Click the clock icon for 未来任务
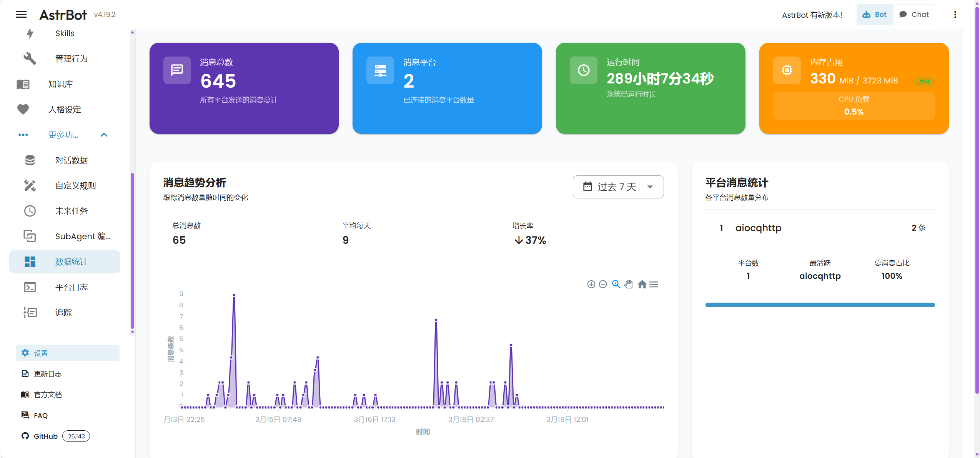The height and width of the screenshot is (458, 980). 30,211
